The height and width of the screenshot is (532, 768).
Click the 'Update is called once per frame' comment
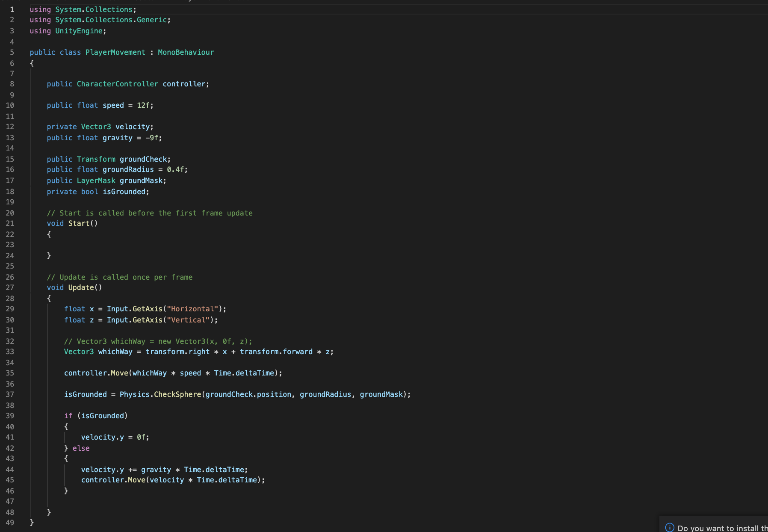(x=120, y=277)
